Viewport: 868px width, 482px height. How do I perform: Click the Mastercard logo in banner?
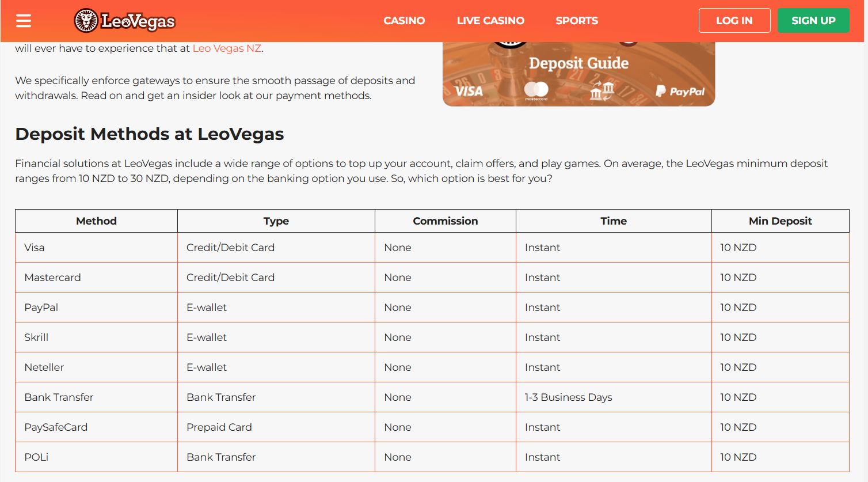(x=536, y=91)
